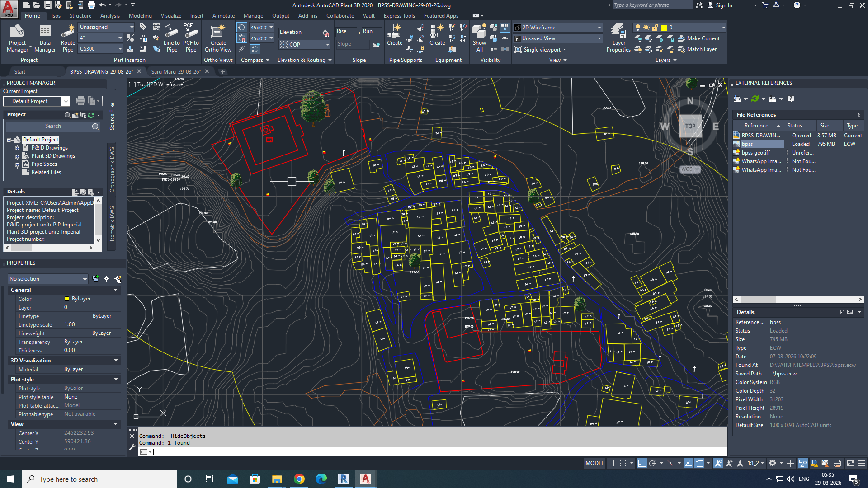Click the yellow layer color swatch
Image resolution: width=868 pixels, height=488 pixels.
664,28
